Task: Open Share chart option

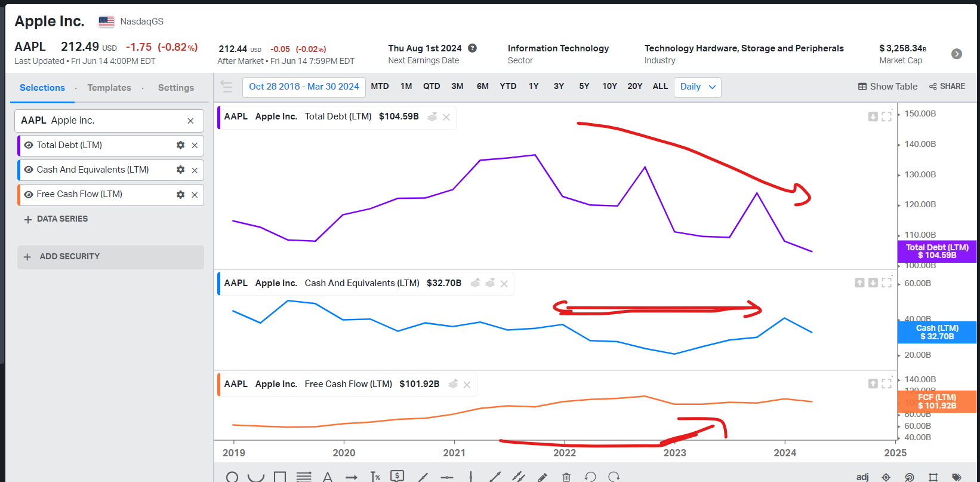Action: tap(947, 87)
